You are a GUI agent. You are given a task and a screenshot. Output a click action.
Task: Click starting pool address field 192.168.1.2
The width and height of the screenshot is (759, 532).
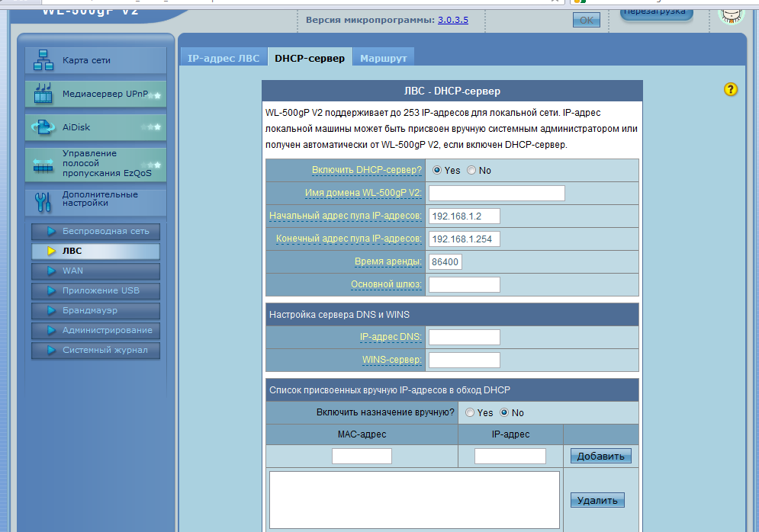click(465, 216)
